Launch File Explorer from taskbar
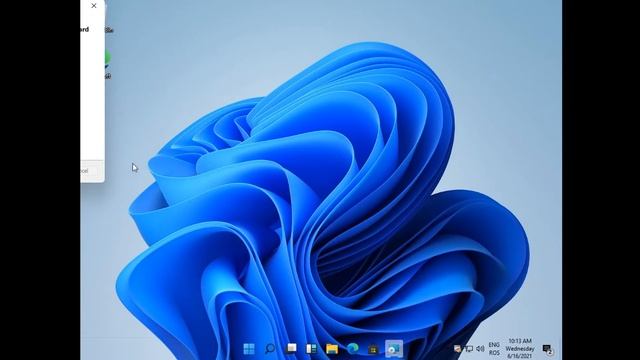 click(332, 349)
